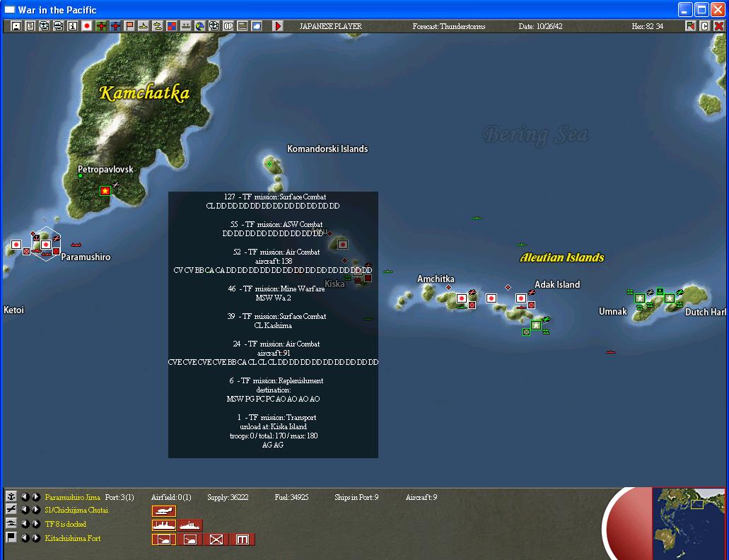The height and width of the screenshot is (560, 729).
Task: Click next arrow beside S1/Chichijima Chutai
Action: (x=36, y=510)
